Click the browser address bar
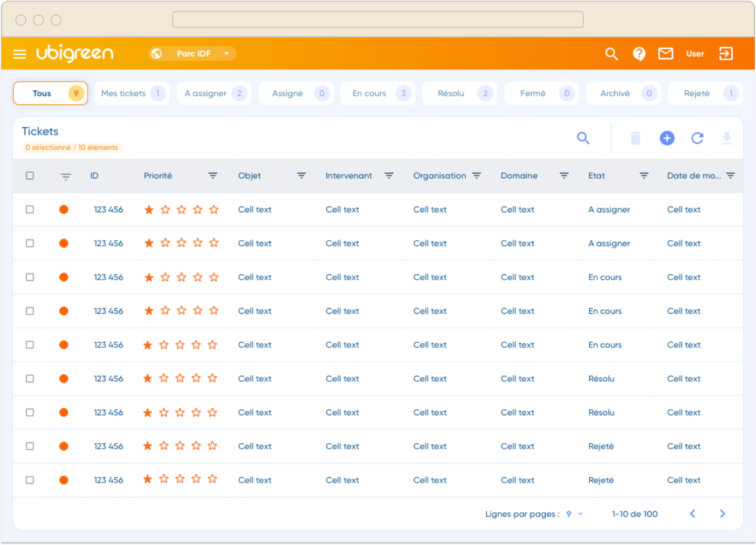The height and width of the screenshot is (545, 756). click(378, 19)
